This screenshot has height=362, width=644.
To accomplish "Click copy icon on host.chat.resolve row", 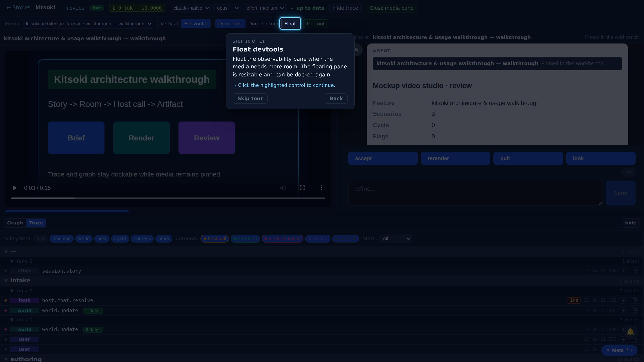I will click(x=635, y=300).
